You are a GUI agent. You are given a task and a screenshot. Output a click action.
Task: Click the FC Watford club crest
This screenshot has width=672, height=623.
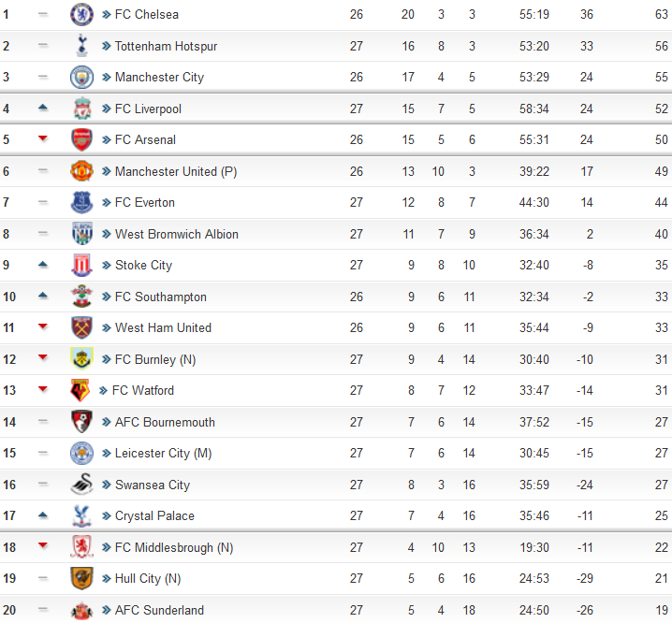[80, 390]
